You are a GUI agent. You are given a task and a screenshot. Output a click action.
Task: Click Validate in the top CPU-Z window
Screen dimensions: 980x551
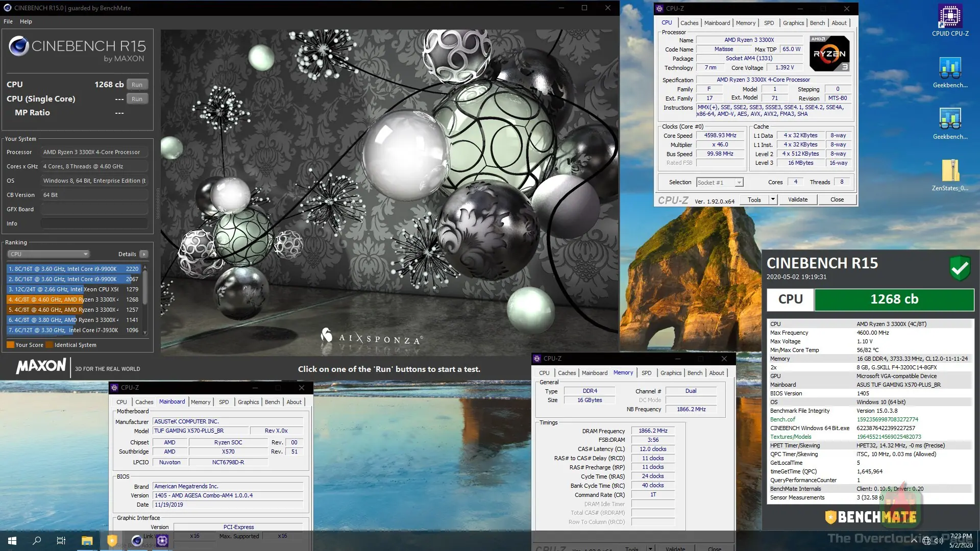798,199
